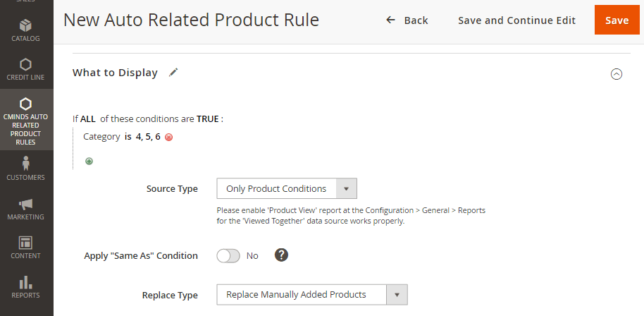This screenshot has height=316, width=644.
Task: Open the Replace Type dropdown
Action: tap(312, 295)
